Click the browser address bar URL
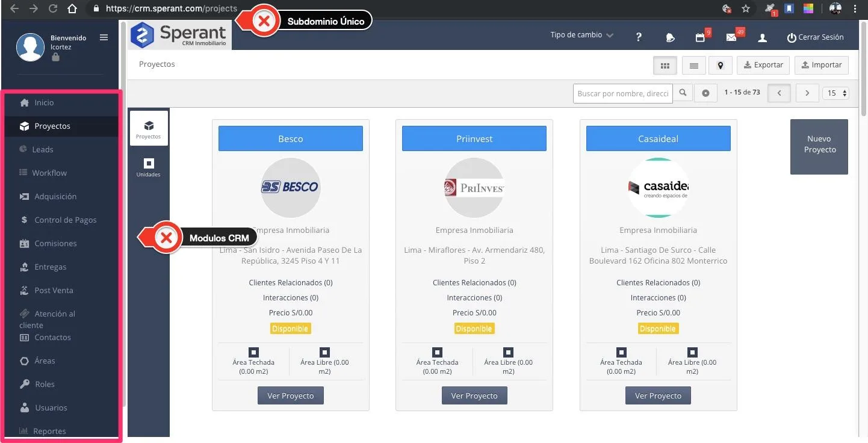Viewport: 868px width, 443px height. pyautogui.click(x=172, y=9)
